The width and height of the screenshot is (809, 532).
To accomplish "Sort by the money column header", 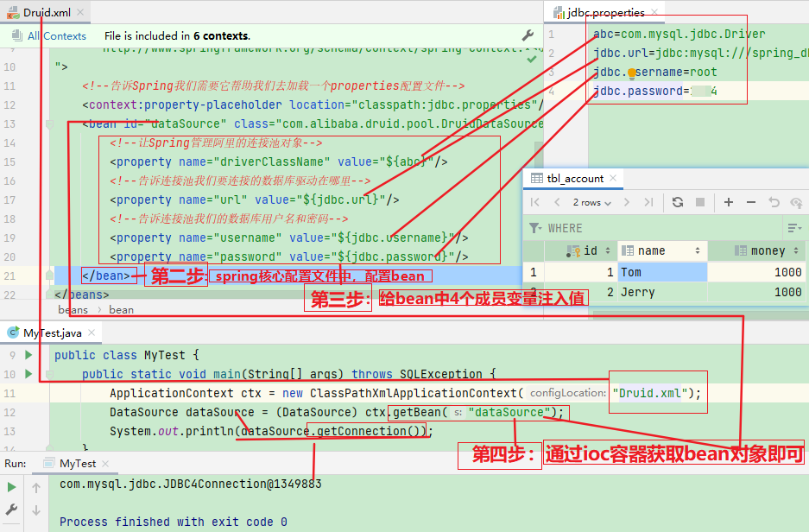I will (x=756, y=250).
